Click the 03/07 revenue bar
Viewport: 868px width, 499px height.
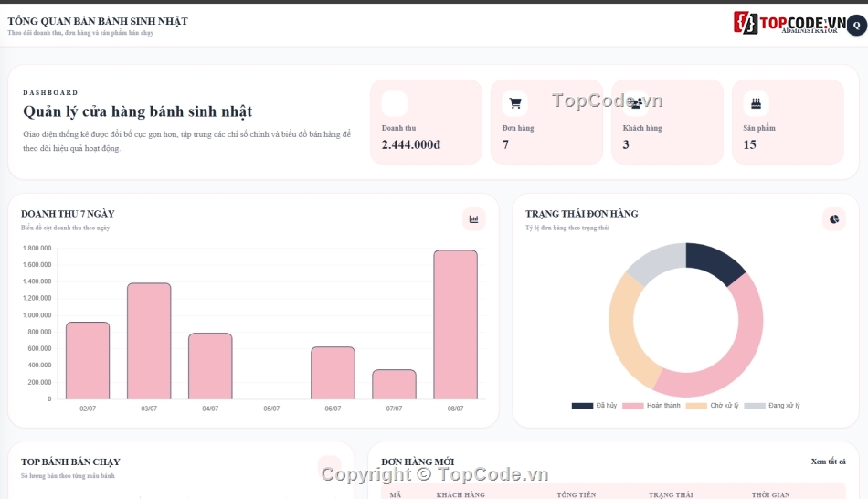pos(149,341)
